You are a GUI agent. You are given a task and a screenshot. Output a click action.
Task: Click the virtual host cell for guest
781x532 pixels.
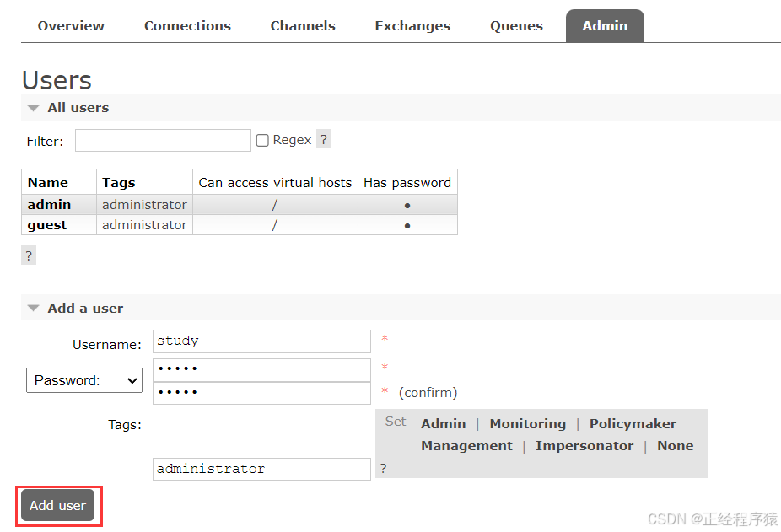click(275, 225)
